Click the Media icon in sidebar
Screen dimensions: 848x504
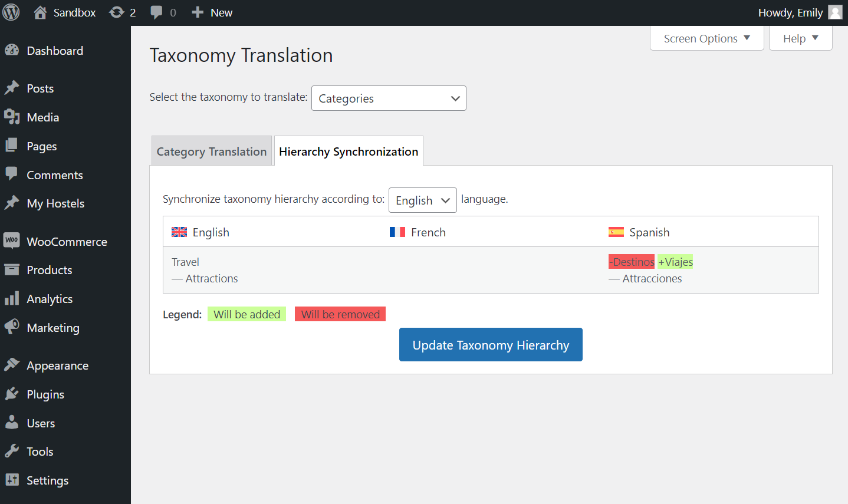tap(12, 117)
